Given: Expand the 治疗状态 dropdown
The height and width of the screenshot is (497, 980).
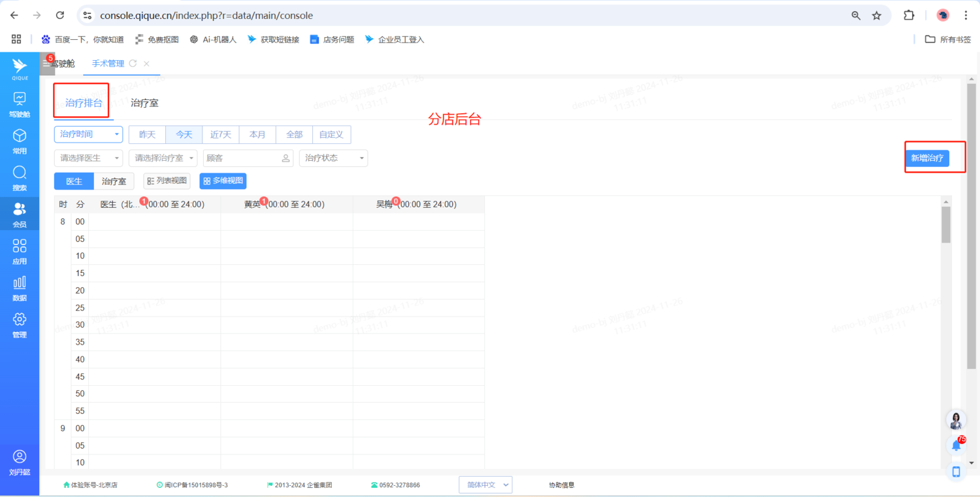Looking at the screenshot, I should (333, 158).
